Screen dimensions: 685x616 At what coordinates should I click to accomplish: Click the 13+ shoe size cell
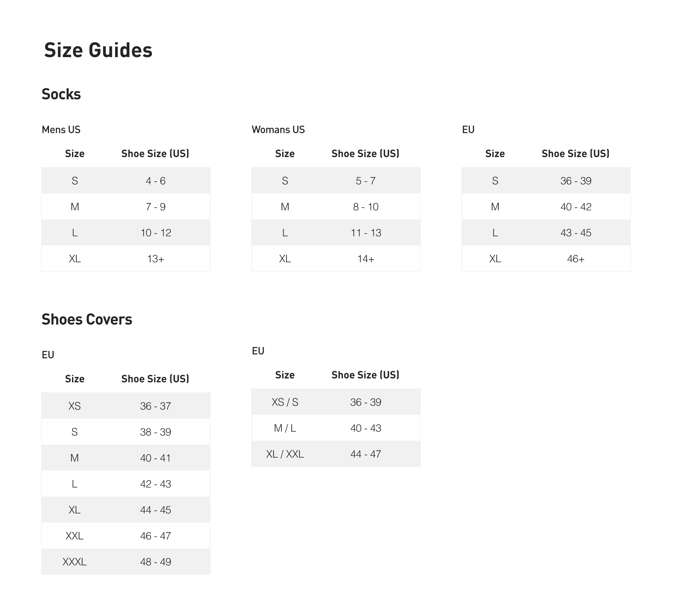[156, 259]
